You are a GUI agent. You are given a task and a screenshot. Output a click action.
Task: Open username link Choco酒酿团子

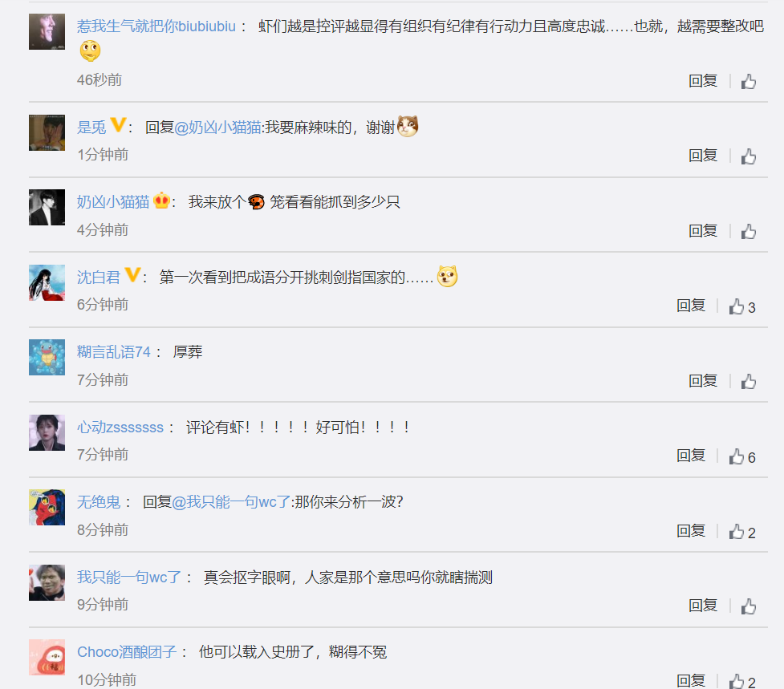pyautogui.click(x=127, y=652)
